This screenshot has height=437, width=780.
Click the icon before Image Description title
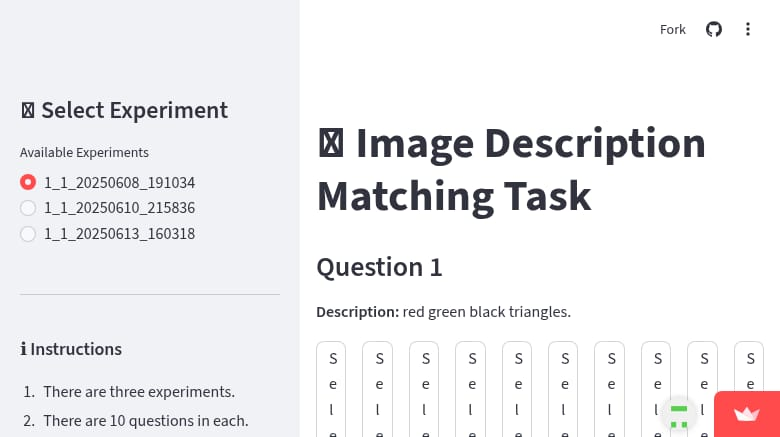[331, 144]
